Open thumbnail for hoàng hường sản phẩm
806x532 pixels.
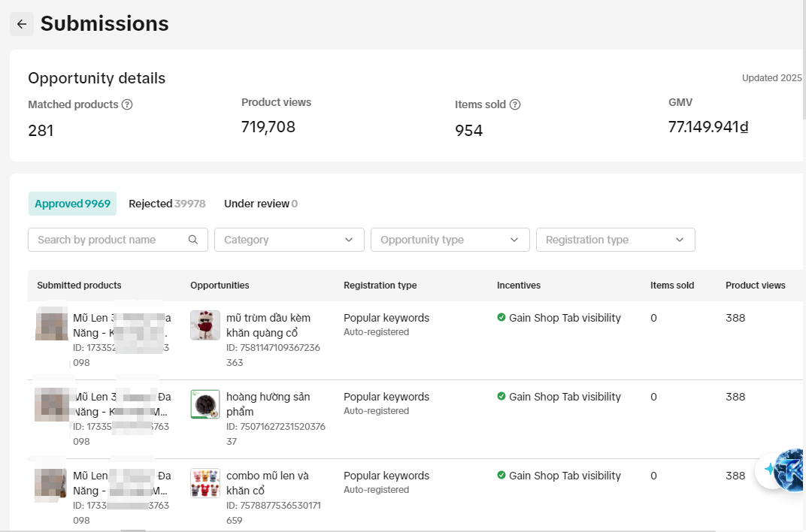205,404
